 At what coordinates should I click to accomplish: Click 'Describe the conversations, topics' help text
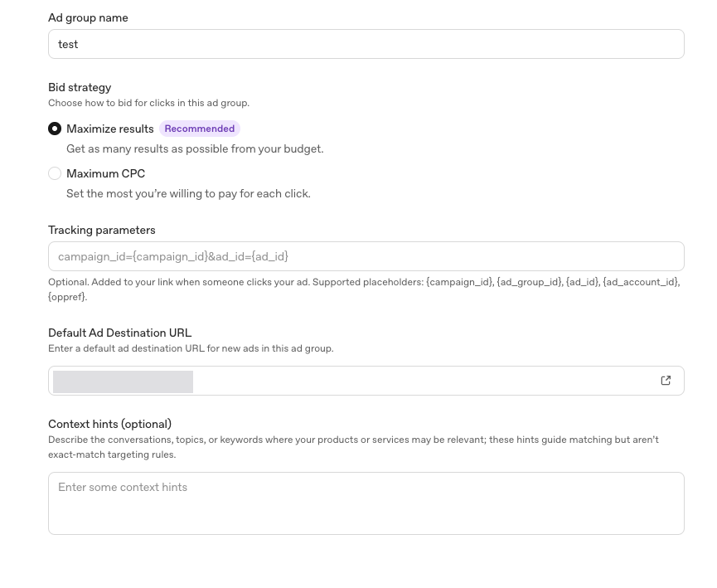[x=353, y=447]
